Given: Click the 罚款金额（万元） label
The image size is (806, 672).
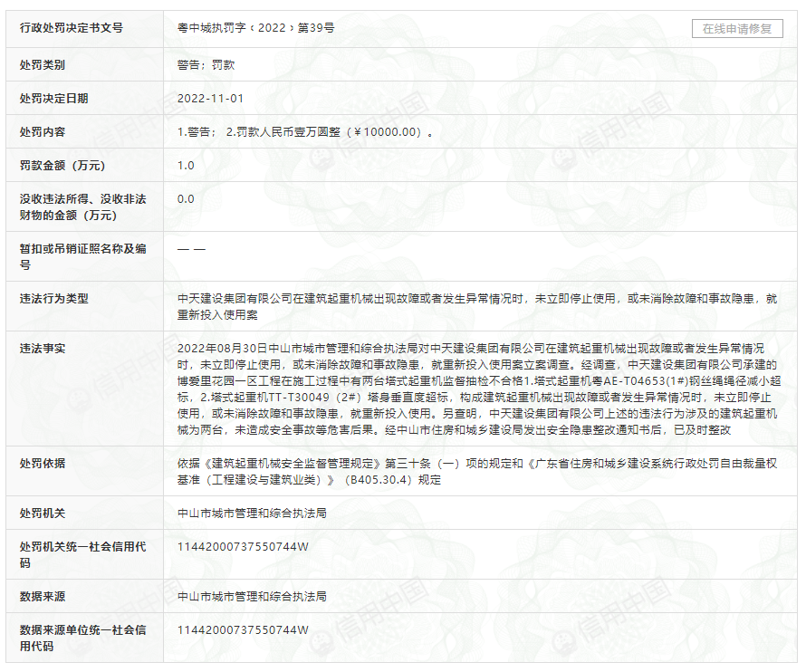Looking at the screenshot, I should point(62,165).
